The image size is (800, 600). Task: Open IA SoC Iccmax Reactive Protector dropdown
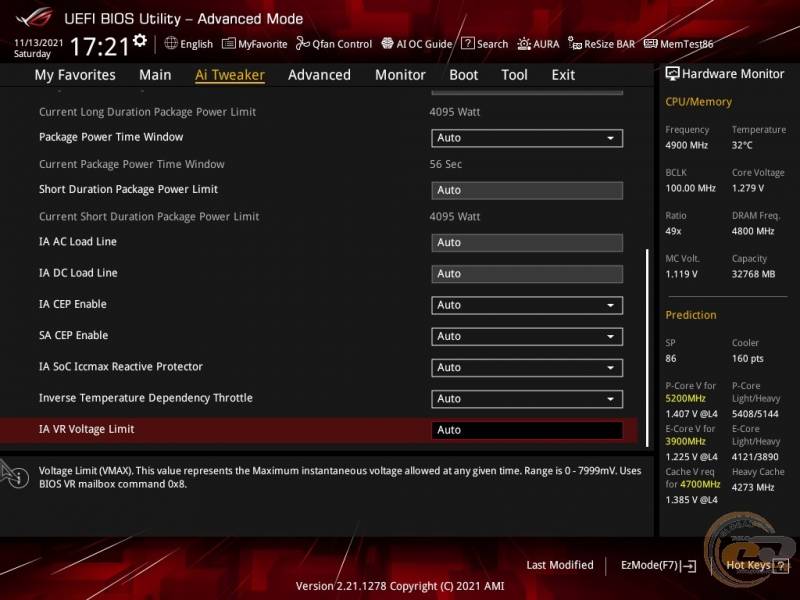527,367
